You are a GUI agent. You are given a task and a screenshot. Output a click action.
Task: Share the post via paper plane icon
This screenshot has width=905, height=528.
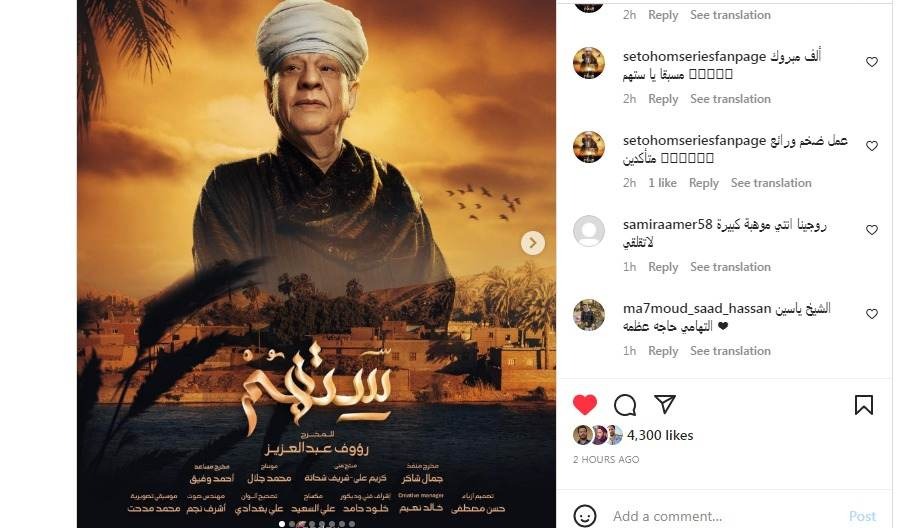[664, 404]
